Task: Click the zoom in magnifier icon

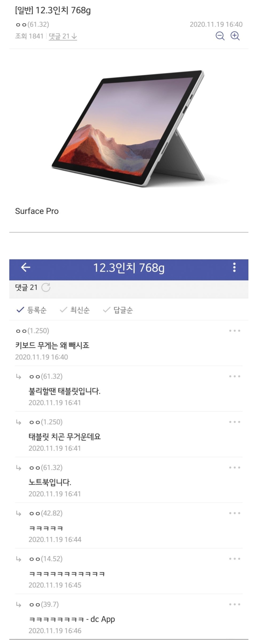Action: pos(235,36)
